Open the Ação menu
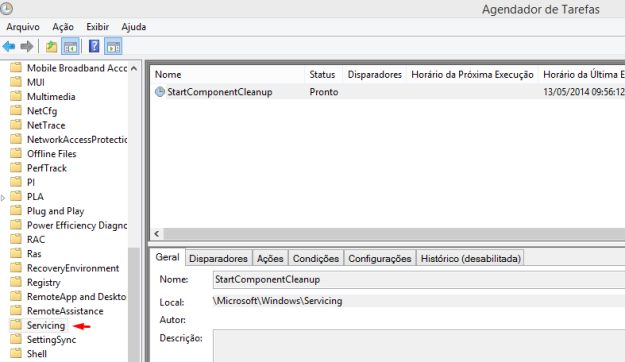 point(63,27)
